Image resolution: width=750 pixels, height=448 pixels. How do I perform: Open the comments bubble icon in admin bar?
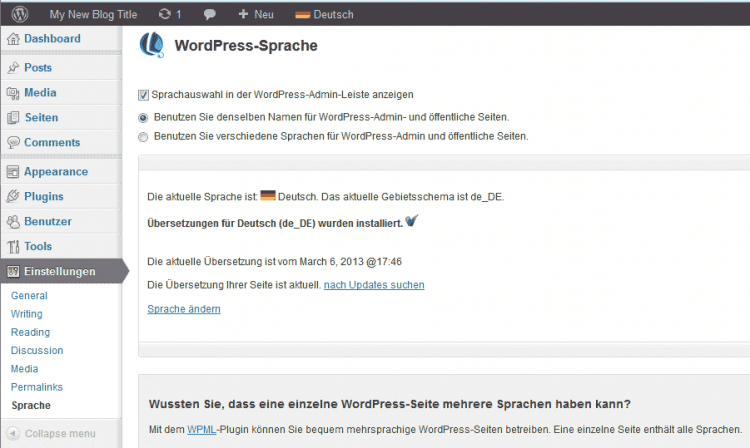coord(209,15)
